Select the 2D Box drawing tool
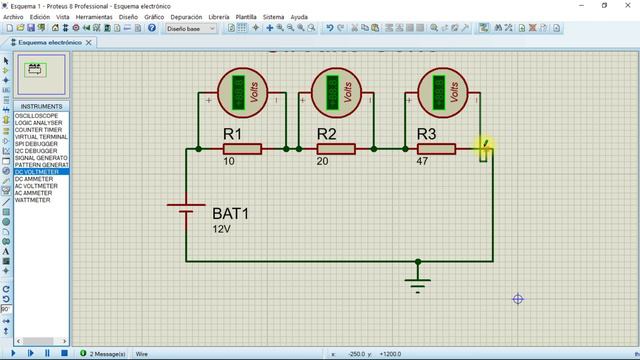Image resolution: width=640 pixels, height=360 pixels. [6, 212]
